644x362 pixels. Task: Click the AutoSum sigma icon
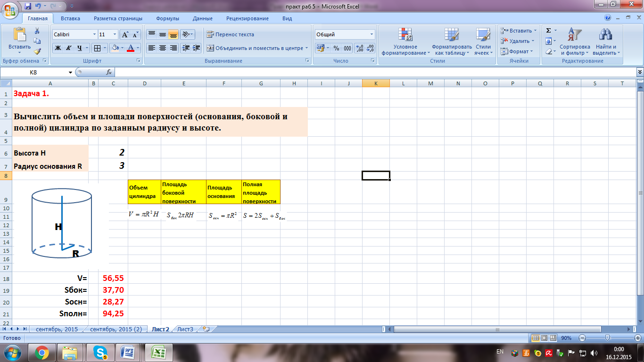tap(548, 31)
